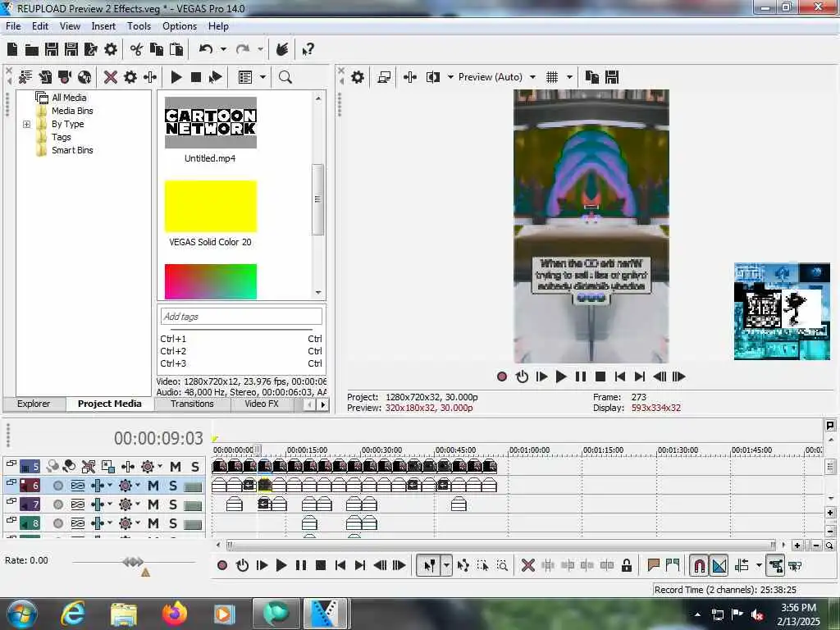Go to start in video preview
Image resolution: width=840 pixels, height=630 pixels.
(x=620, y=377)
